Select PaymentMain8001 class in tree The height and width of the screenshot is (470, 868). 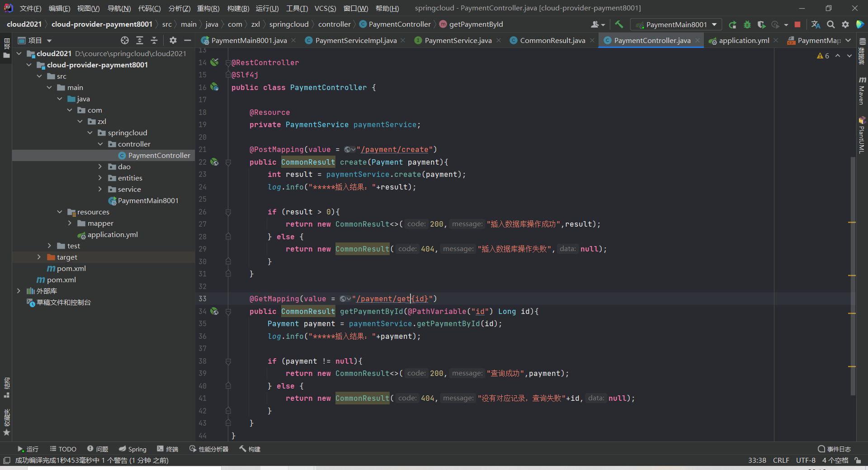(148, 200)
